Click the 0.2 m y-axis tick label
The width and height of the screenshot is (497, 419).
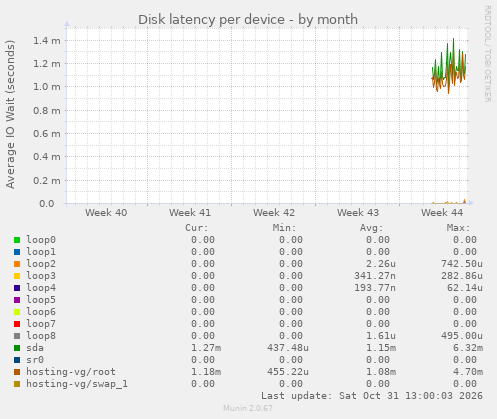pos(47,180)
